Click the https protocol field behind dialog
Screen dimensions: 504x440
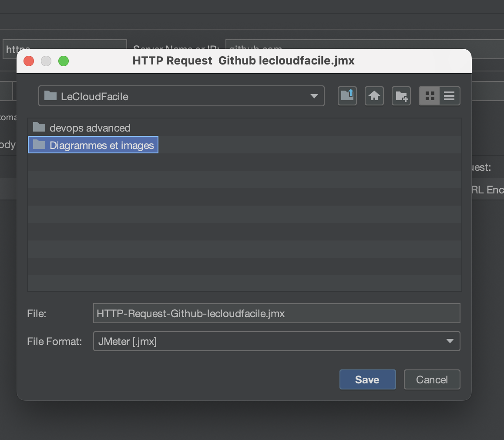tap(65, 44)
